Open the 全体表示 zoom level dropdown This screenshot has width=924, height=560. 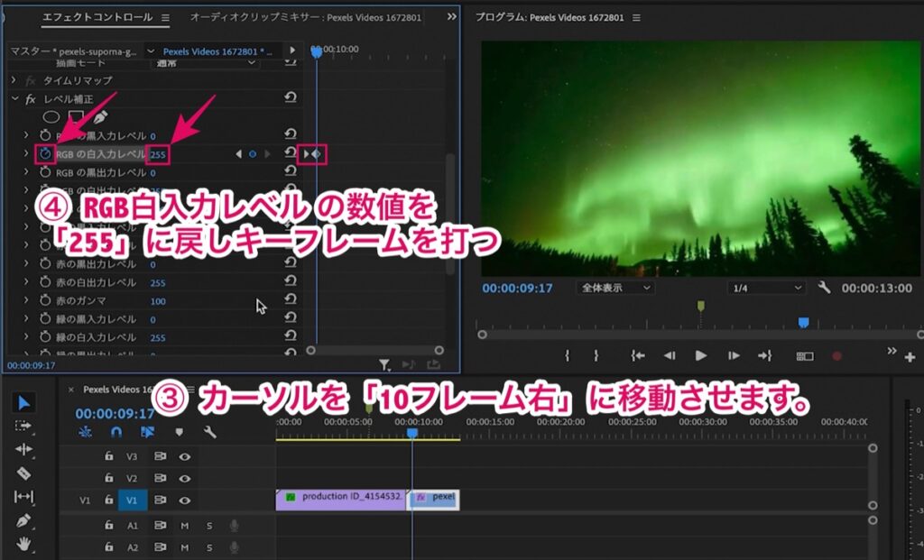[615, 288]
